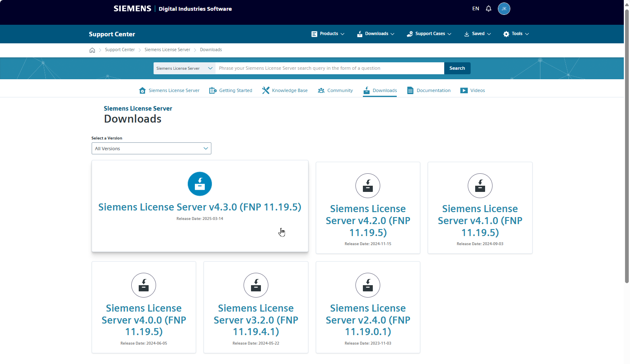
Task: Open the Videos tab
Action: pyautogui.click(x=473, y=90)
